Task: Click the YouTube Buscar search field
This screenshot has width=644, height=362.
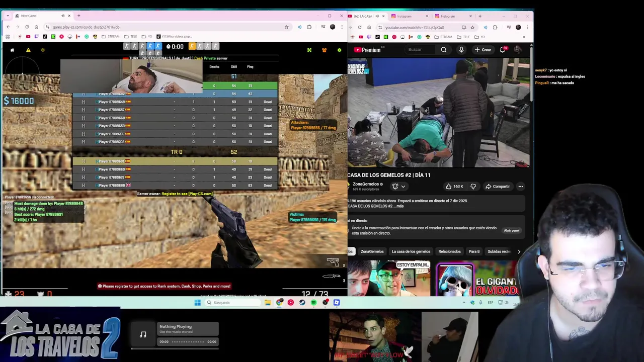Action: coord(421,49)
